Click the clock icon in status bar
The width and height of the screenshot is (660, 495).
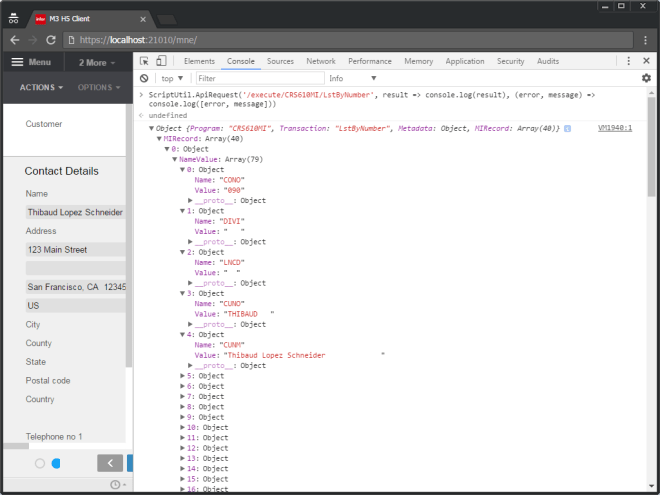pos(115,485)
